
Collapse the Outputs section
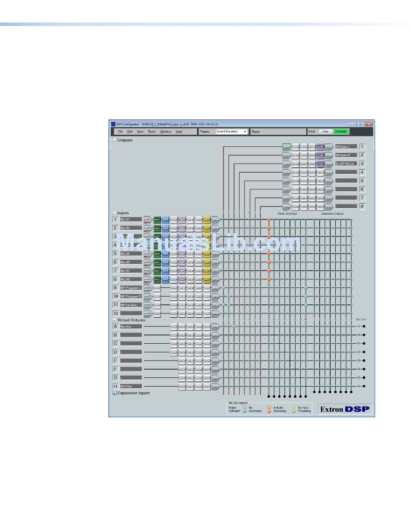pyautogui.click(x=115, y=140)
